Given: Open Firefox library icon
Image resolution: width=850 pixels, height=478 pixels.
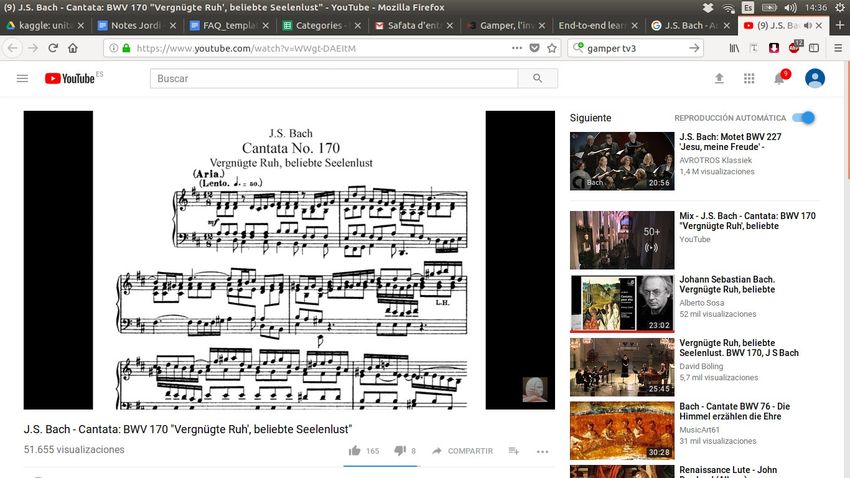Looking at the screenshot, I should [x=734, y=48].
